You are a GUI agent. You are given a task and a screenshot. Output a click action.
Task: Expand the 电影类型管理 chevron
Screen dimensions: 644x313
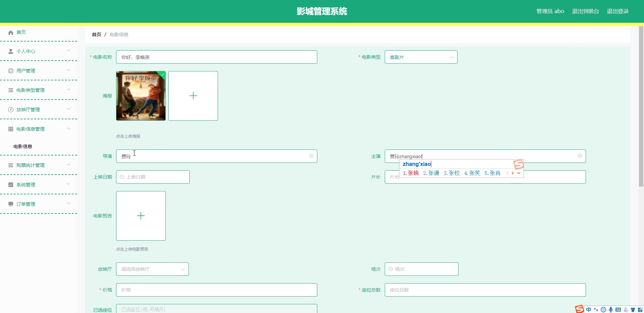[x=68, y=89]
